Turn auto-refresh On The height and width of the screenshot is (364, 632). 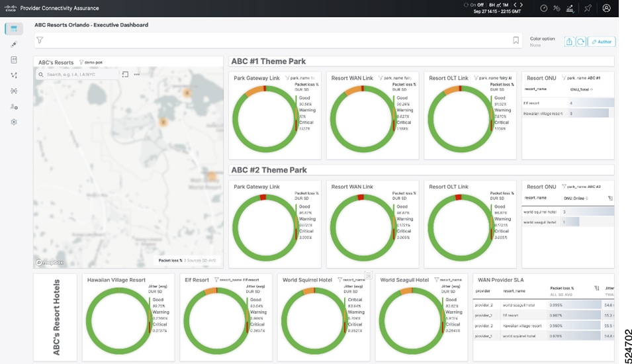click(473, 5)
